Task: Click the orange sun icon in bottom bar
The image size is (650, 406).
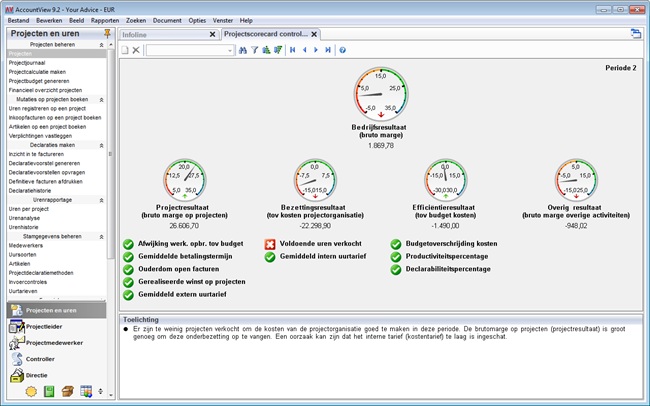Action: tap(31, 391)
